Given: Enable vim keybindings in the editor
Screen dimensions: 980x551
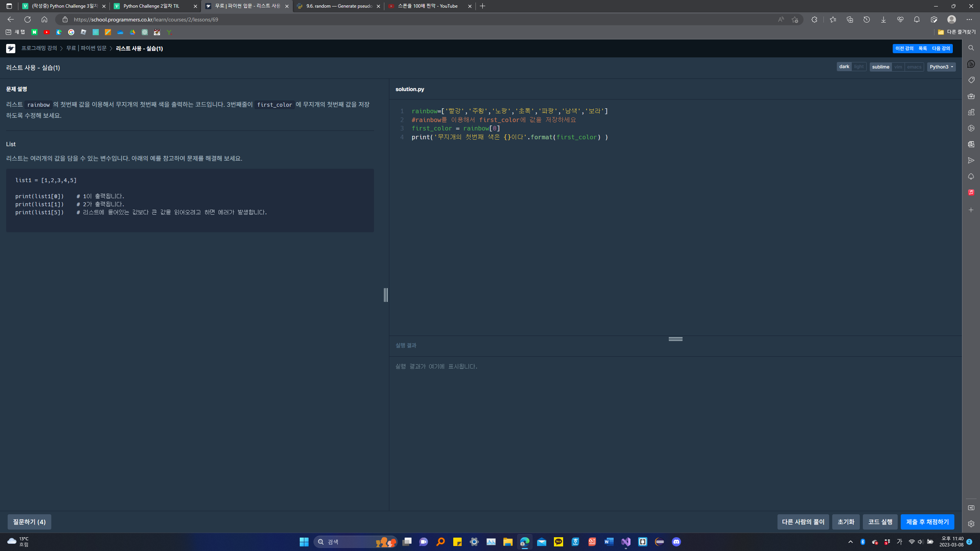Looking at the screenshot, I should pyautogui.click(x=898, y=67).
